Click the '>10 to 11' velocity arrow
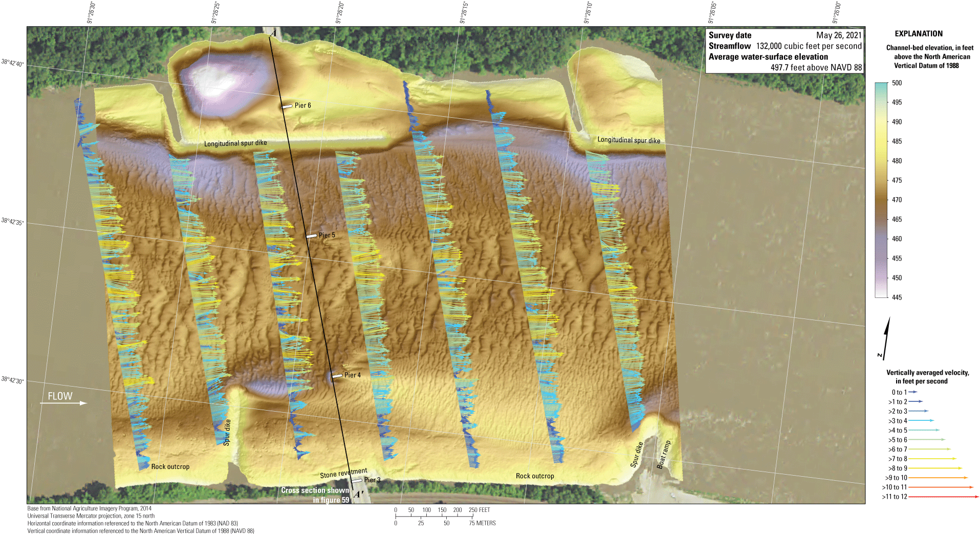 click(x=941, y=487)
